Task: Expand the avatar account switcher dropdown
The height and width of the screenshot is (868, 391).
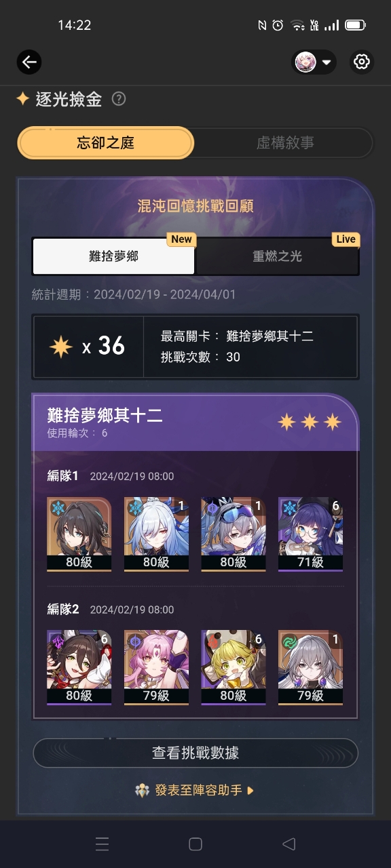Action: tap(315, 62)
